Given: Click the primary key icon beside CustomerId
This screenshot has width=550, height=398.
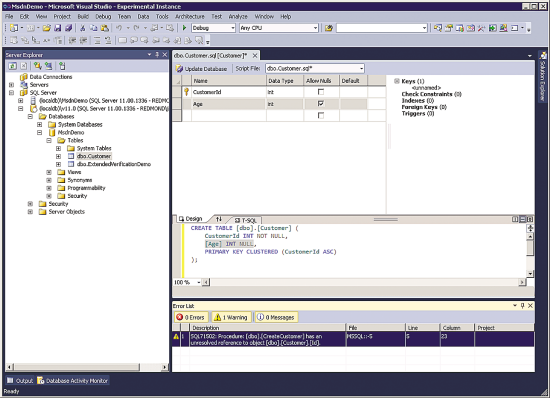Looking at the screenshot, I should click(x=187, y=92).
